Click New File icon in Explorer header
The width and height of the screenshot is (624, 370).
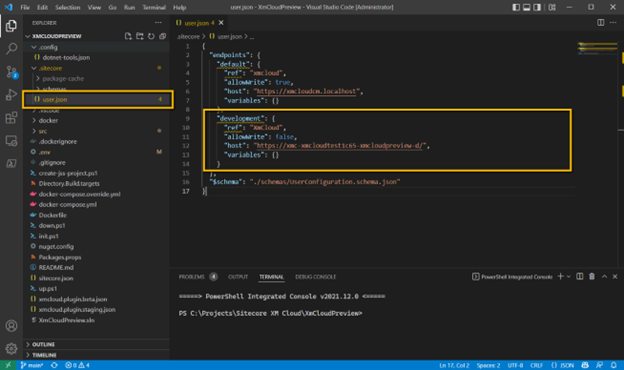(x=128, y=36)
